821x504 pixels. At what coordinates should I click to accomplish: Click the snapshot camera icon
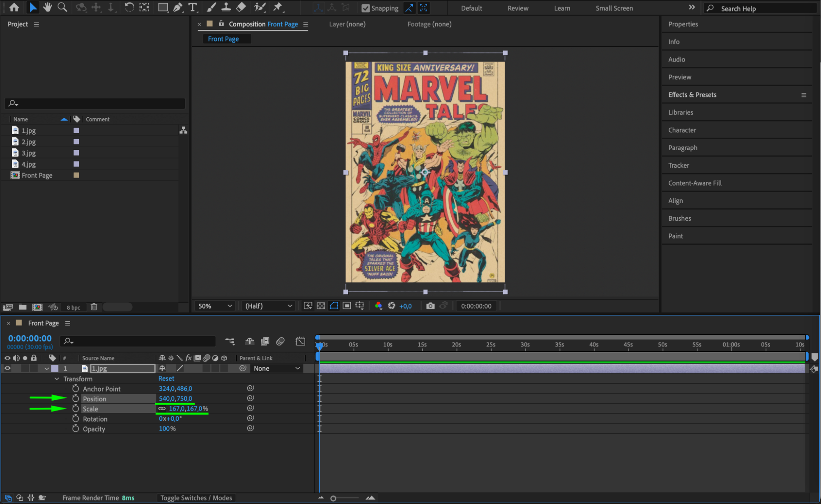point(430,306)
